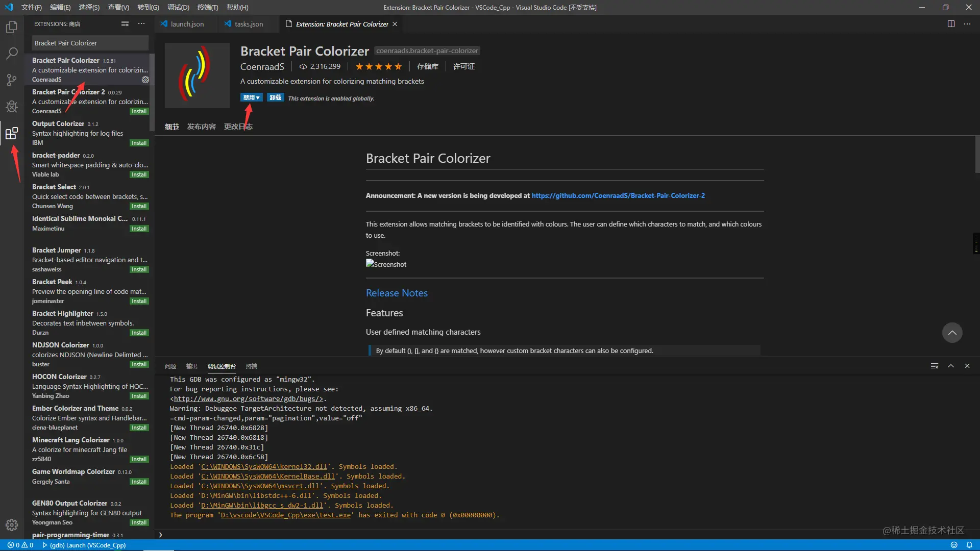The height and width of the screenshot is (551, 980).
Task: Select the Terminal (终端) panel tab
Action: pos(252,366)
